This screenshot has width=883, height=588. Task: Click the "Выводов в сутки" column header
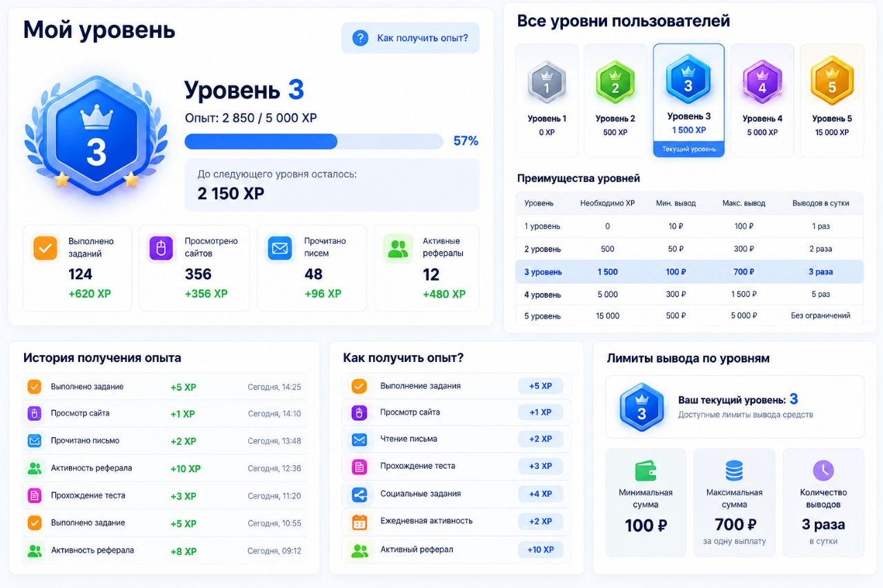[820, 203]
